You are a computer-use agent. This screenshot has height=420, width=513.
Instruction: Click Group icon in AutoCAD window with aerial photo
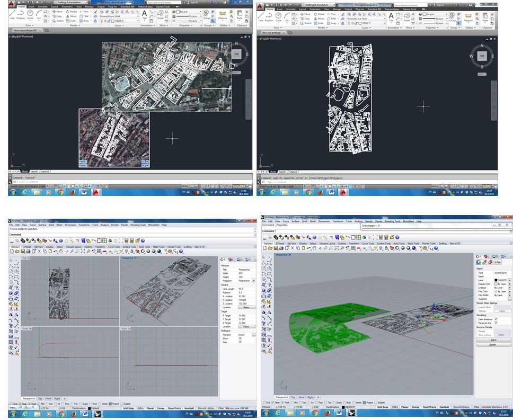click(x=207, y=15)
